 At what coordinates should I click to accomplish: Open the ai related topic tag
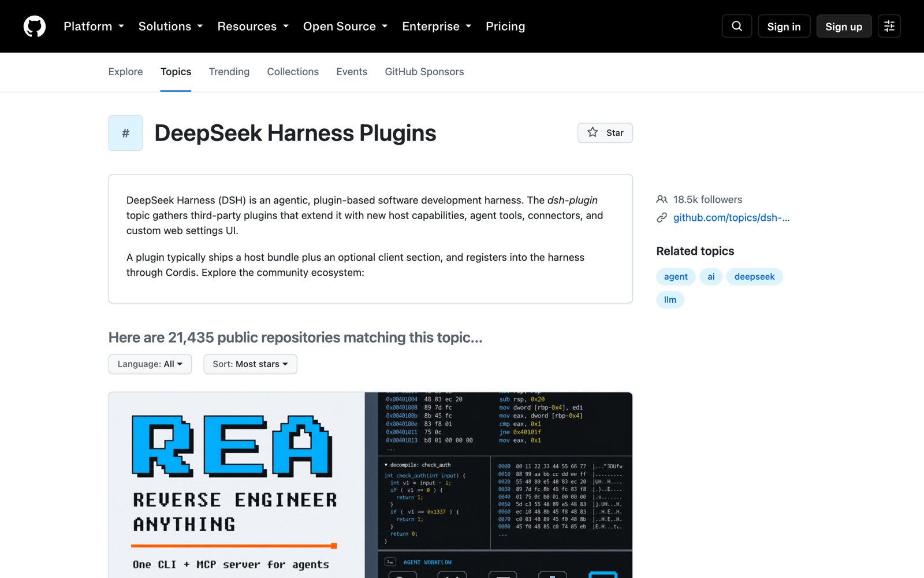711,277
